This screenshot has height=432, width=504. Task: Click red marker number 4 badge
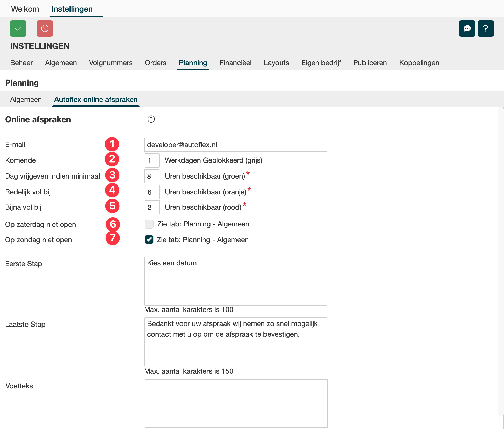point(112,190)
